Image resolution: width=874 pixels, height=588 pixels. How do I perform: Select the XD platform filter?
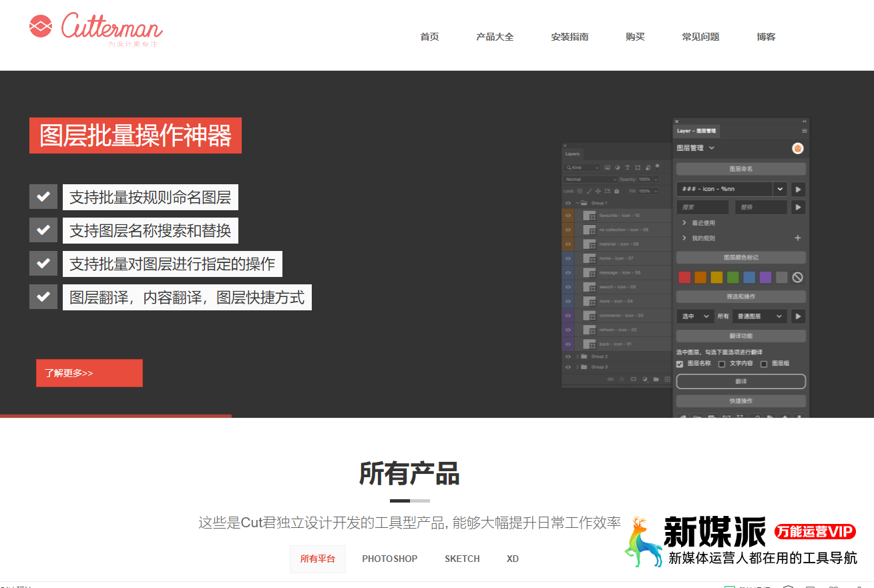(513, 559)
